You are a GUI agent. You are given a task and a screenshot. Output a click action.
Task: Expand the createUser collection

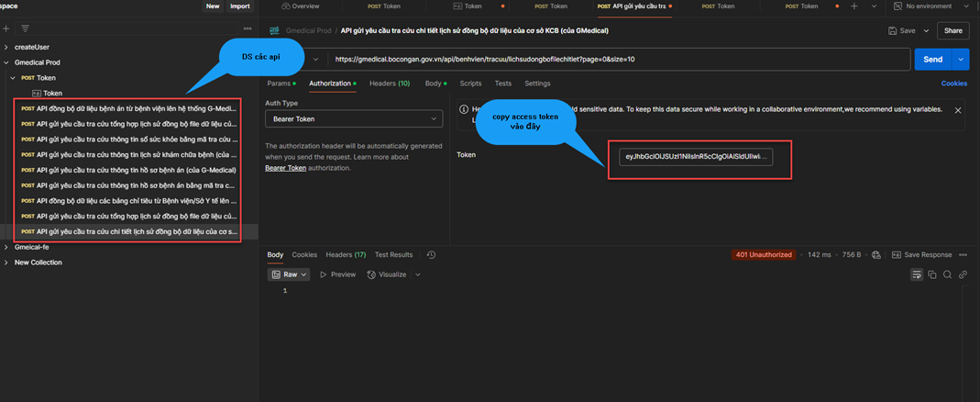click(x=6, y=47)
